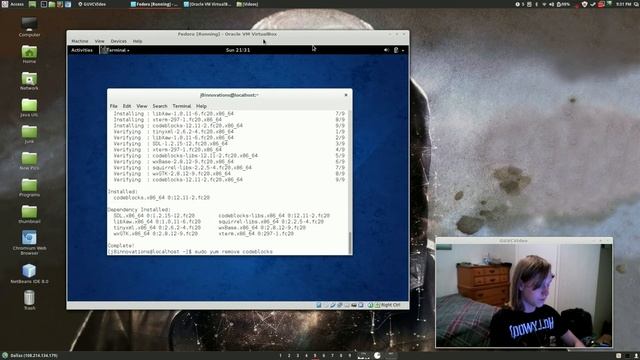The width and height of the screenshot is (640, 360).
Task: Select the thumbnail desktop folder
Action: point(29,214)
